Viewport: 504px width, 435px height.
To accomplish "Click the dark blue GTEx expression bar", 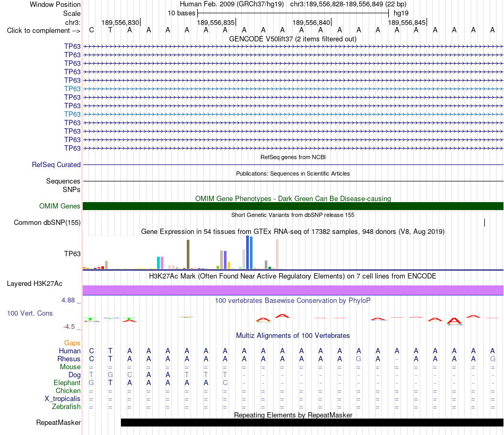I will pos(248,252).
